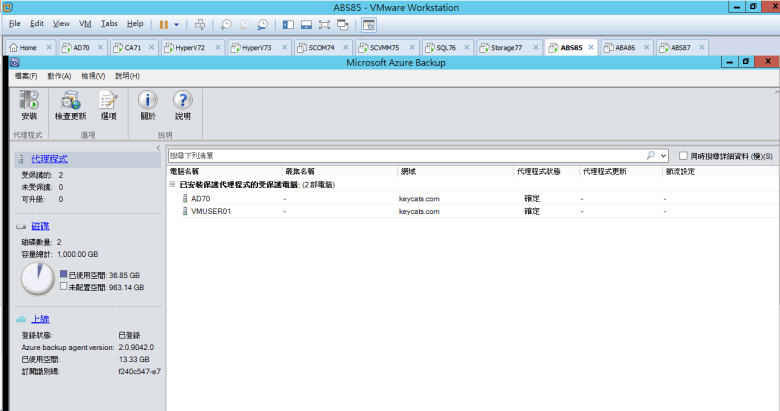Viewport: 780px width, 411px height.
Task: Collapse the protected computers group
Action: pyautogui.click(x=171, y=185)
